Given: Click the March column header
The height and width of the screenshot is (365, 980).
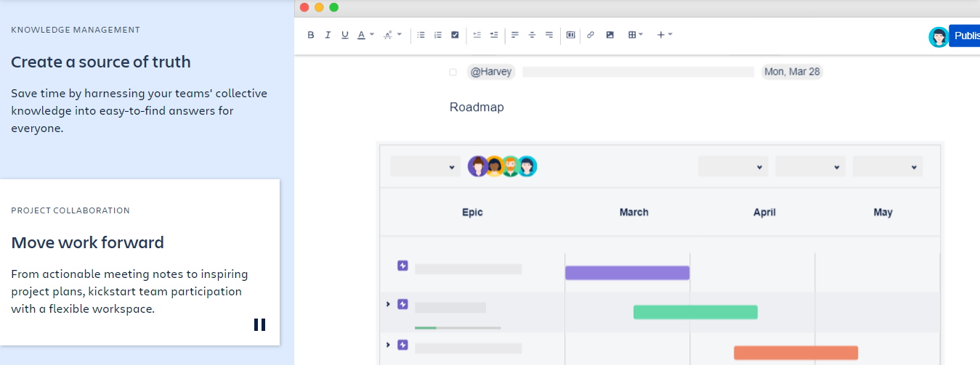Looking at the screenshot, I should pyautogui.click(x=634, y=213).
